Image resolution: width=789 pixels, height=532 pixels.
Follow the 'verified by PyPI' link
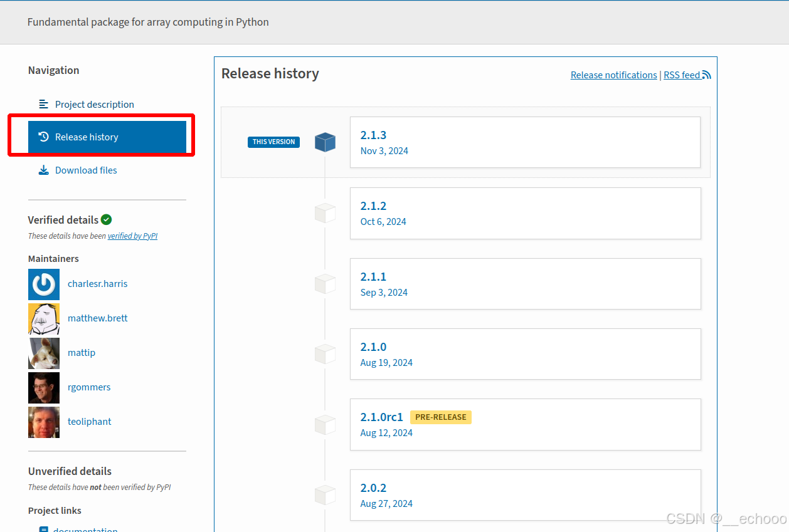tap(132, 236)
